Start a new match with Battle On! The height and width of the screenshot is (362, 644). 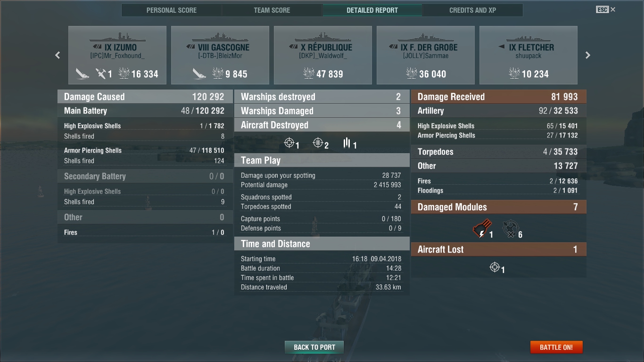(x=556, y=347)
